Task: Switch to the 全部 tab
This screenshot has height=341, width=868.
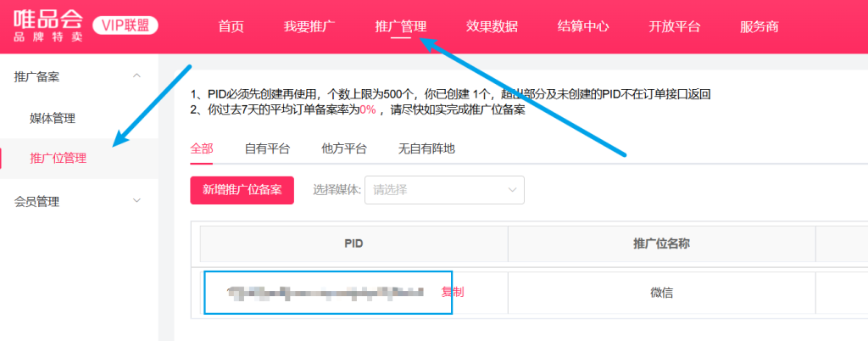Action: click(x=202, y=148)
